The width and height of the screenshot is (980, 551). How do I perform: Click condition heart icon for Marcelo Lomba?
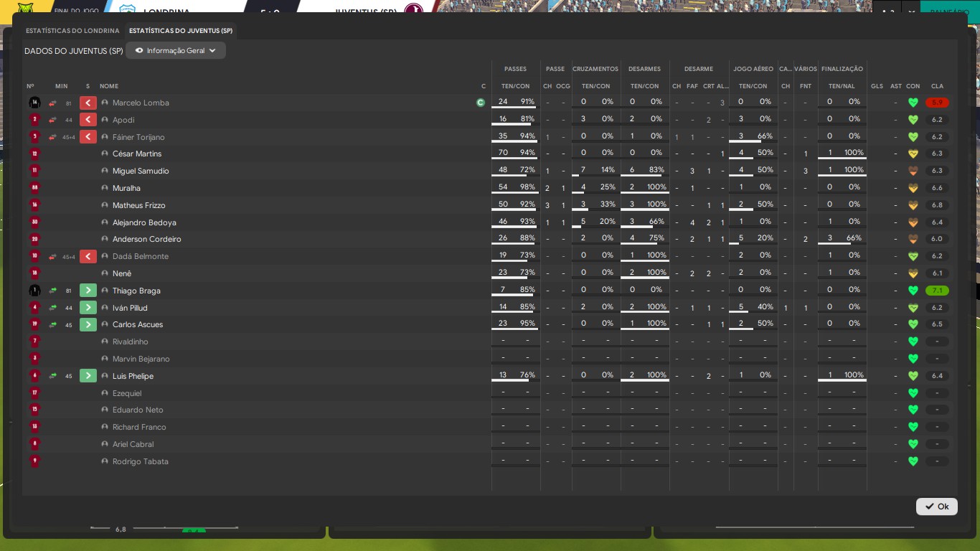(x=913, y=103)
